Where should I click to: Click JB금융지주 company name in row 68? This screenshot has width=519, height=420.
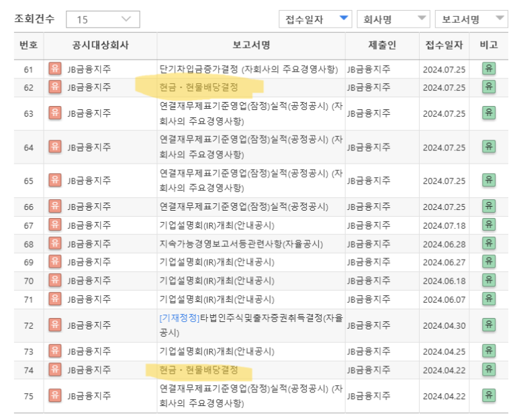coord(89,244)
